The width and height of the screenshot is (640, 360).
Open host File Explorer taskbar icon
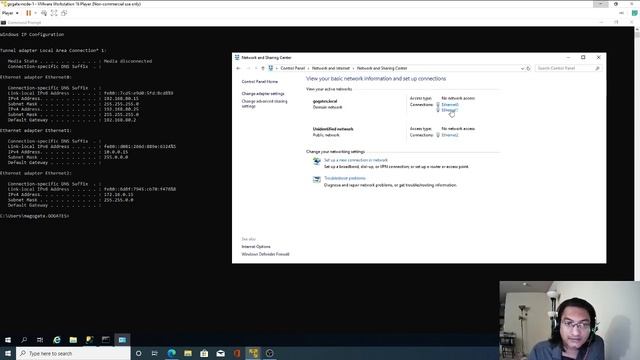click(188, 353)
